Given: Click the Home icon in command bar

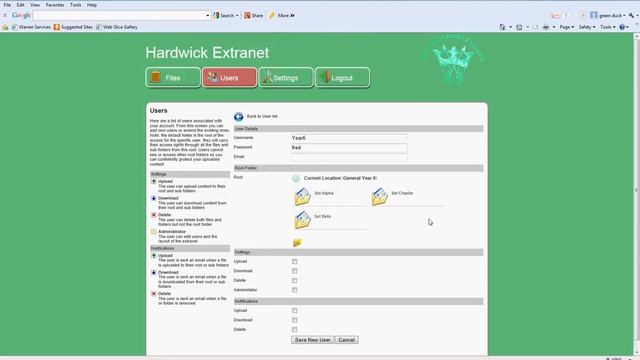Looking at the screenshot, I should (x=502, y=27).
